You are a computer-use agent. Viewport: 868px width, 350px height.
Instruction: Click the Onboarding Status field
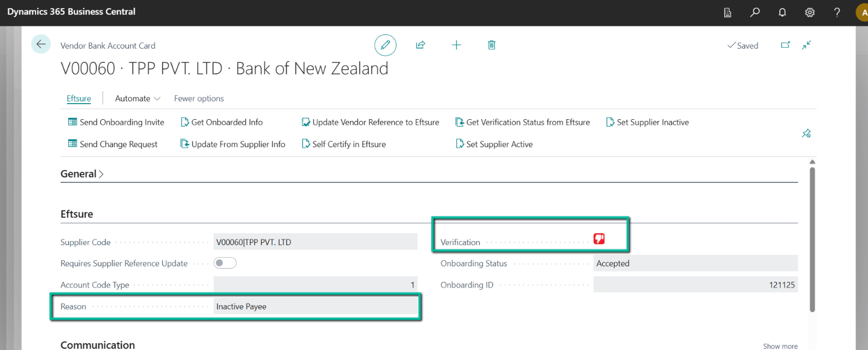pyautogui.click(x=696, y=264)
